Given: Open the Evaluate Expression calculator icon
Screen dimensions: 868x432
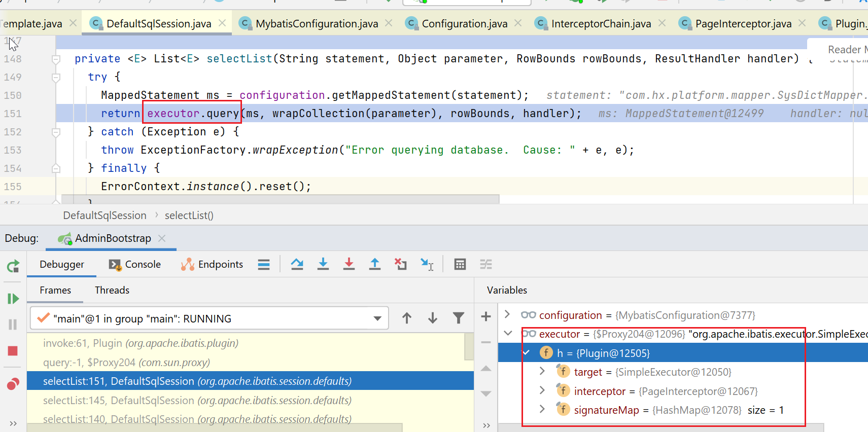Looking at the screenshot, I should 460,264.
